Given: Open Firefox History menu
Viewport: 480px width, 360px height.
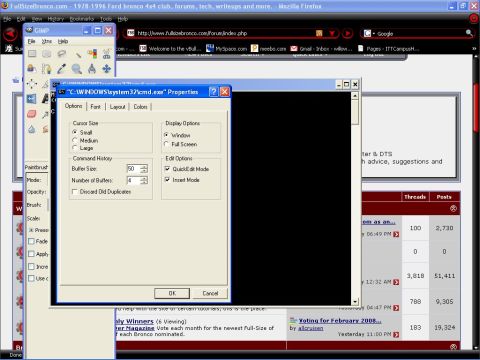Looking at the screenshot, I should click(x=56, y=19).
